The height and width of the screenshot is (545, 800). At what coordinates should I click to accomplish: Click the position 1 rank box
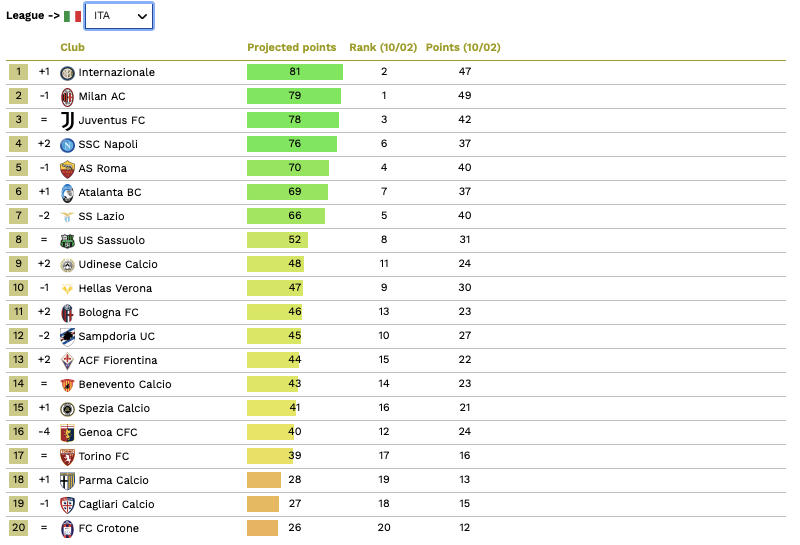pos(18,72)
